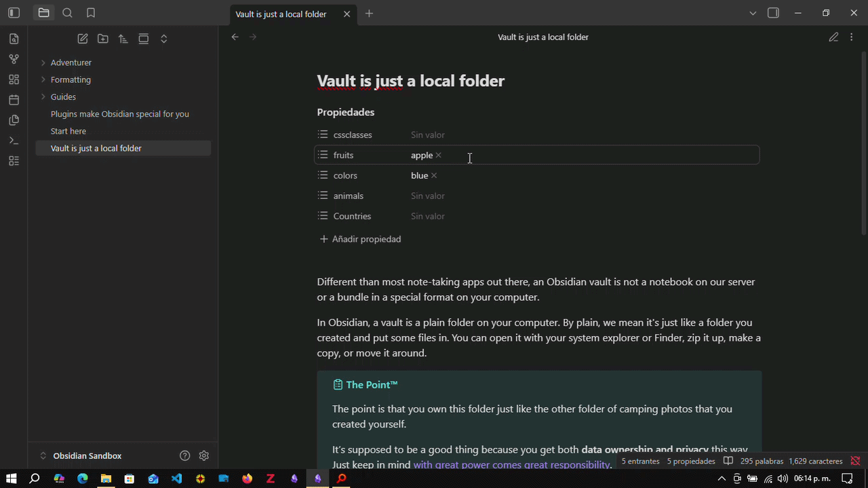The width and height of the screenshot is (868, 488).
Task: Create a new note with the pencil icon
Action: pos(83,39)
